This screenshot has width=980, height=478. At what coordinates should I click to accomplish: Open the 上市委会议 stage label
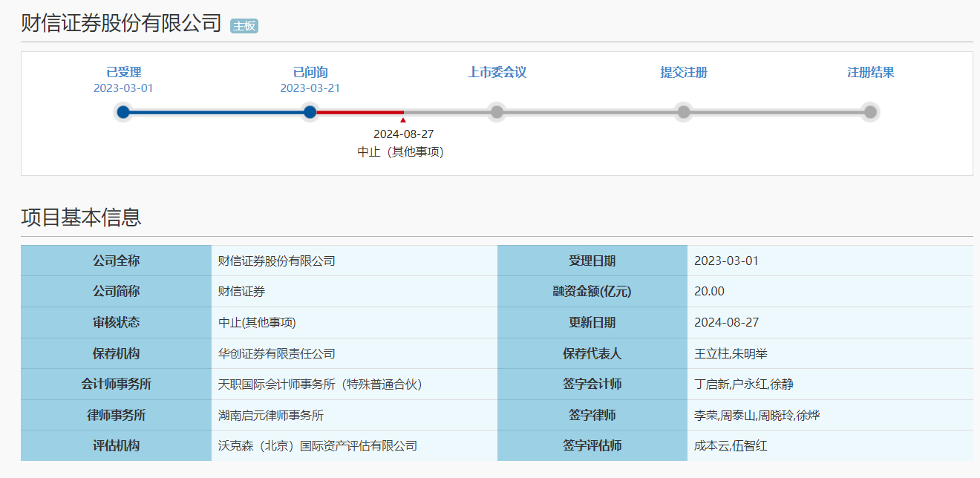(x=497, y=72)
